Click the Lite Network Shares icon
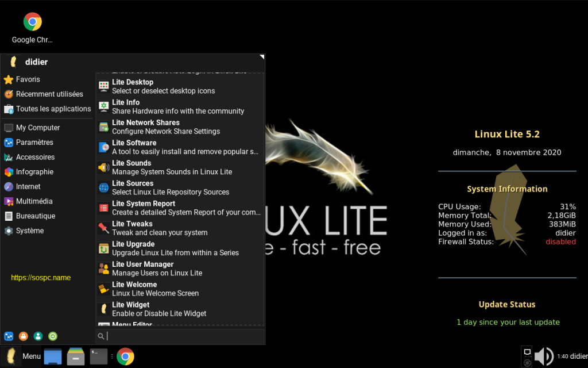This screenshot has height=368, width=588. (104, 127)
